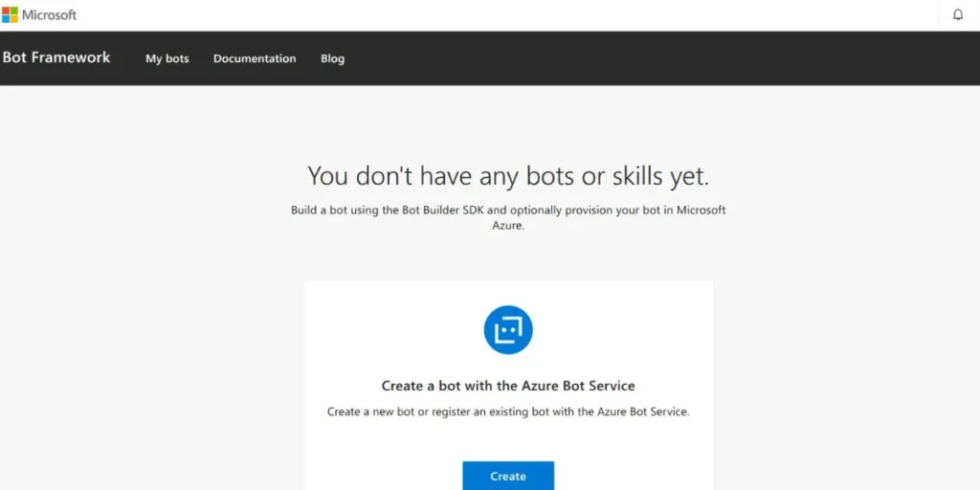
Task: Open the notifications bell
Action: 957,14
